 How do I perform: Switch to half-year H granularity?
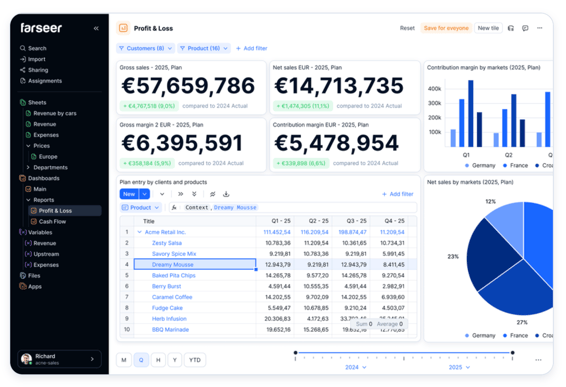coord(158,360)
